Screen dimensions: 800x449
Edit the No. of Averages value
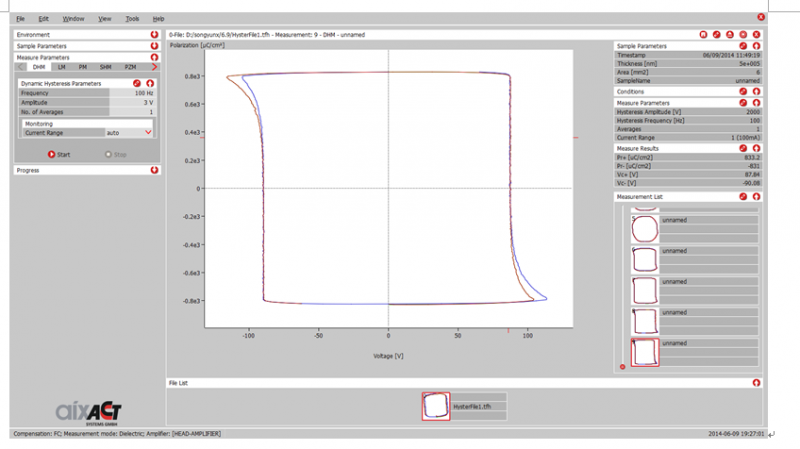(x=131, y=112)
